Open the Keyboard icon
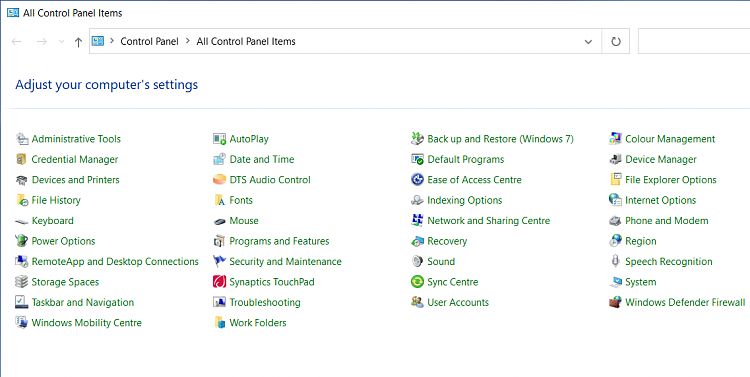 pos(22,221)
